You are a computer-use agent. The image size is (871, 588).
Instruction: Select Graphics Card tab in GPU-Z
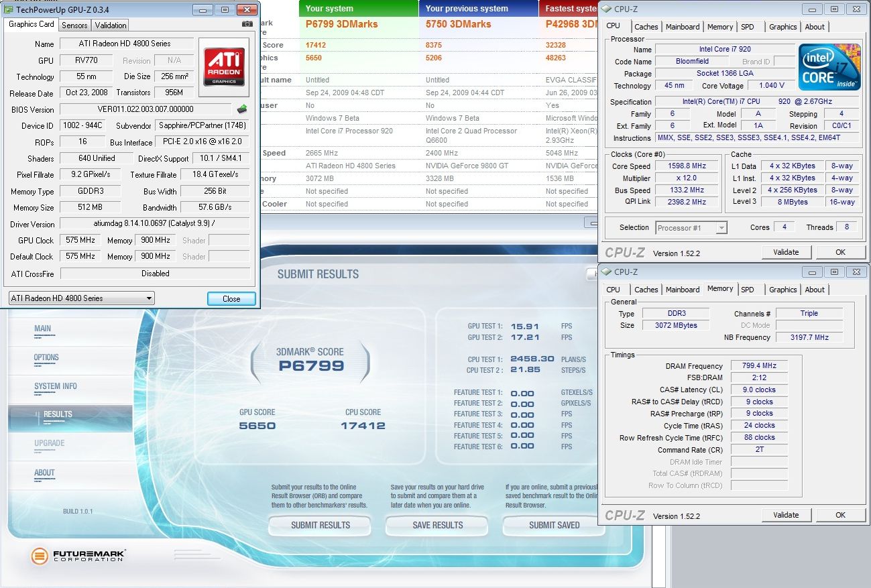click(x=32, y=24)
